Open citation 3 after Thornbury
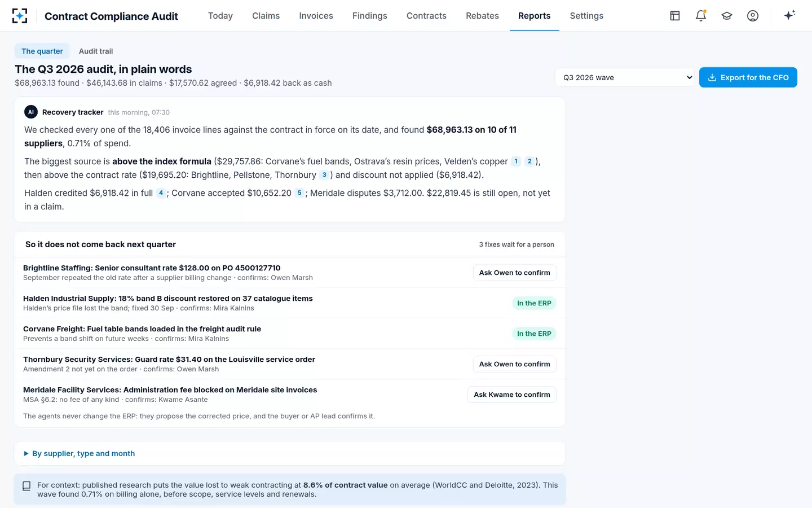Screen dimensions: 812x508 pyautogui.click(x=324, y=175)
